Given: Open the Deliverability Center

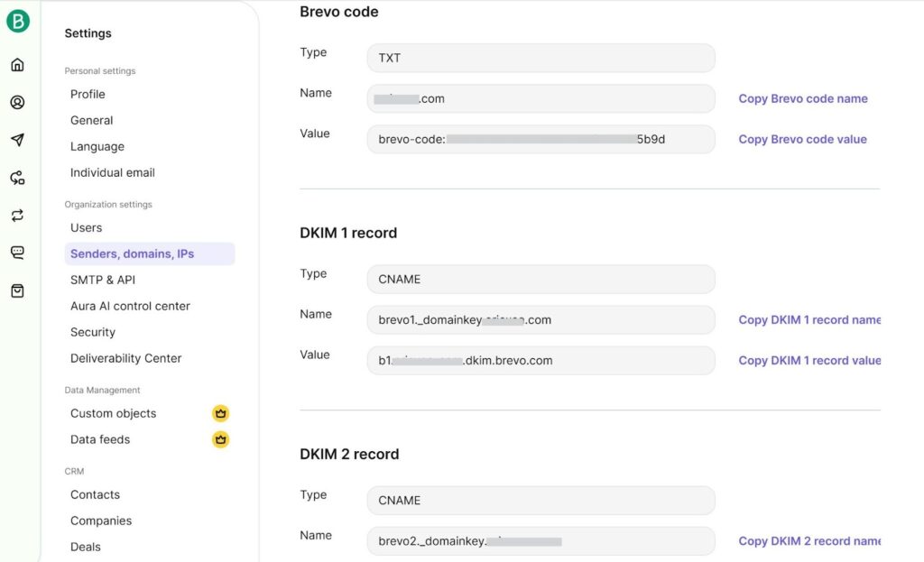Looking at the screenshot, I should click(x=125, y=358).
